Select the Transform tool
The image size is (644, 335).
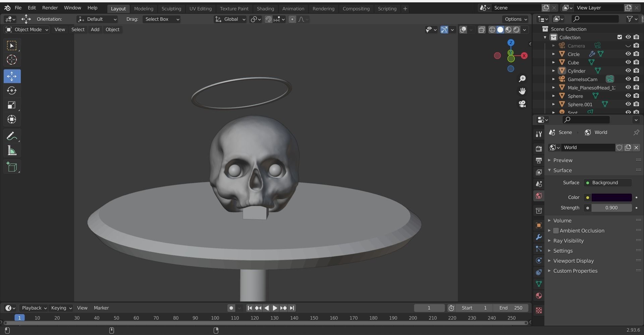(12, 120)
